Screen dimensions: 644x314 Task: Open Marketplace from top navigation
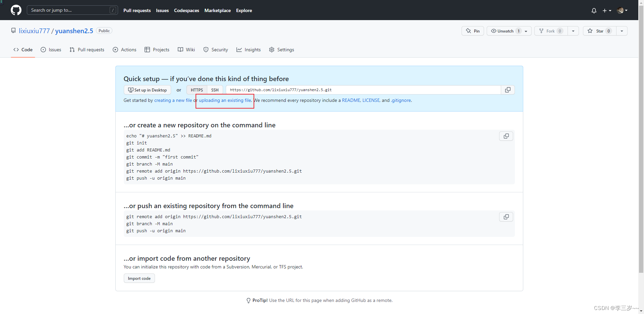217,10
